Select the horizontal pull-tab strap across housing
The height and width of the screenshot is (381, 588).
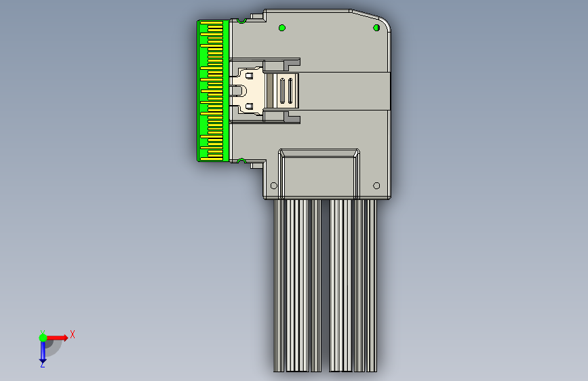[x=345, y=91]
